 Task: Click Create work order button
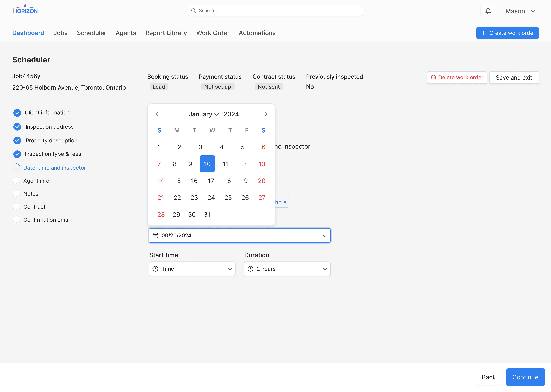pyautogui.click(x=507, y=33)
